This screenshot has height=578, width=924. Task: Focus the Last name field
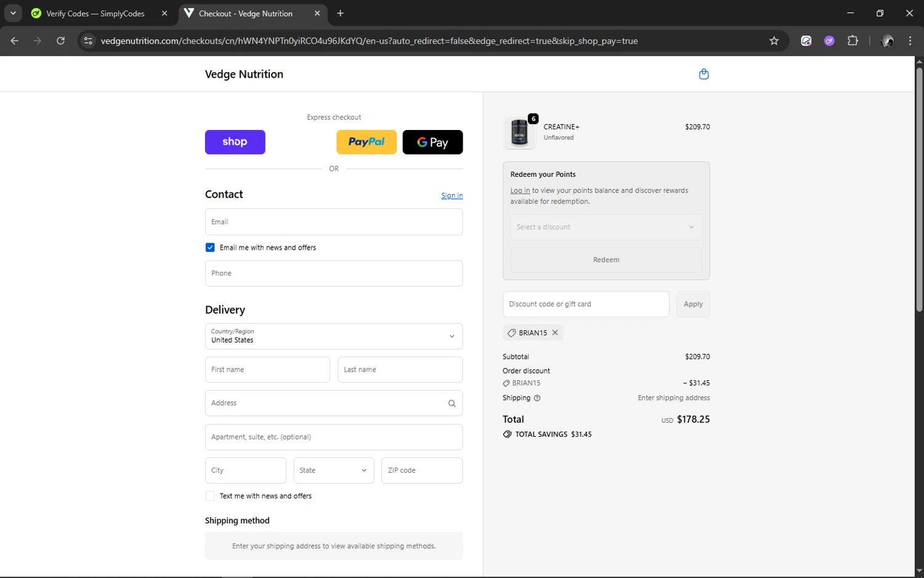click(400, 370)
